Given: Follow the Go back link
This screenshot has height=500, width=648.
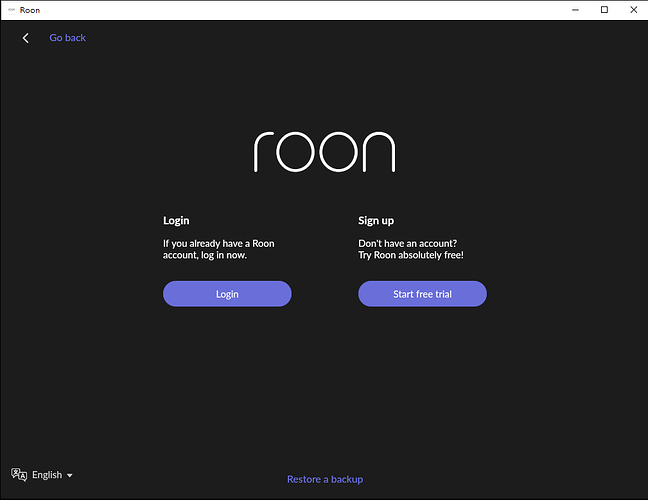Looking at the screenshot, I should [x=67, y=38].
